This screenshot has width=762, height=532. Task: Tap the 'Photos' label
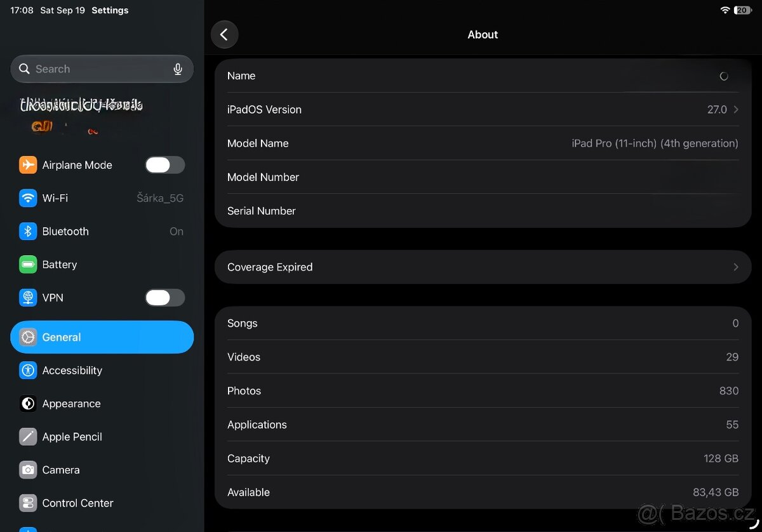(x=244, y=391)
